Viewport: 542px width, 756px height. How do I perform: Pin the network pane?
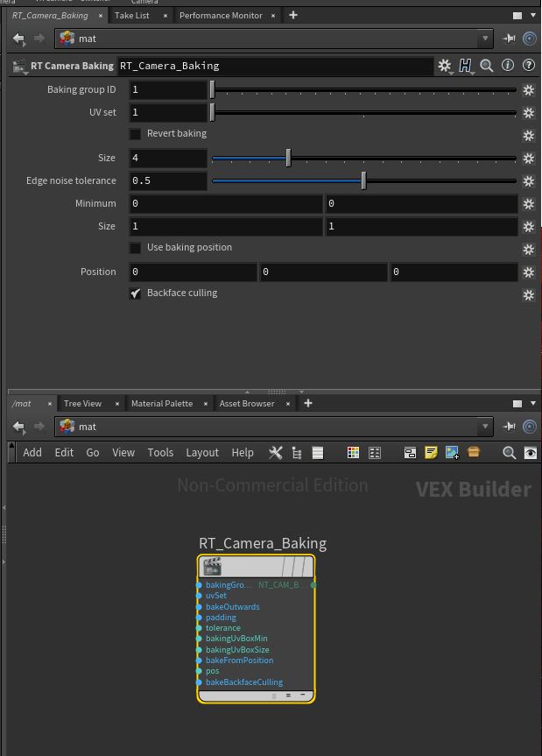pyautogui.click(x=509, y=427)
